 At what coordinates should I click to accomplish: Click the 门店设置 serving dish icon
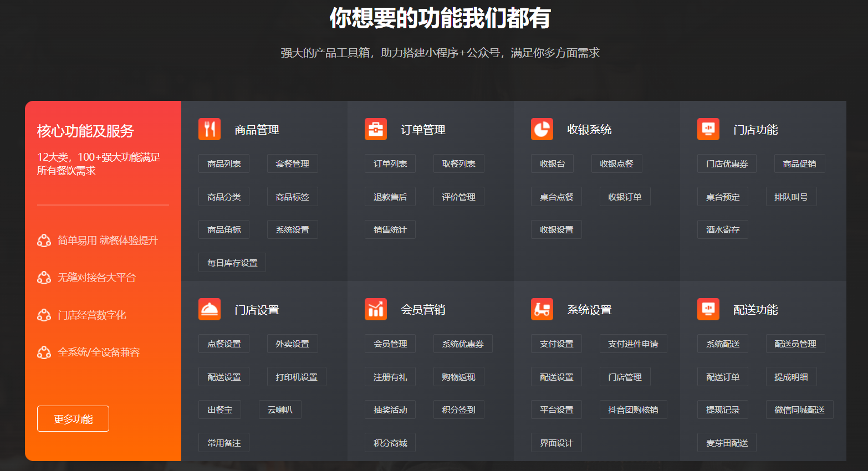click(210, 309)
